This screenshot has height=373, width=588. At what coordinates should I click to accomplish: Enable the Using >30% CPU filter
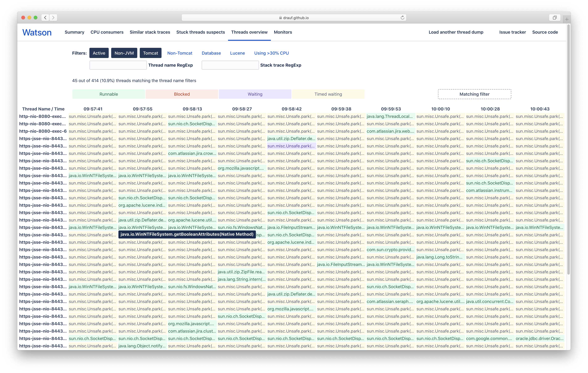271,53
